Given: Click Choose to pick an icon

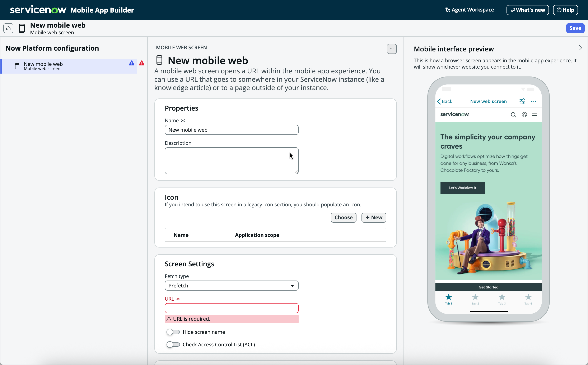Looking at the screenshot, I should coord(343,217).
